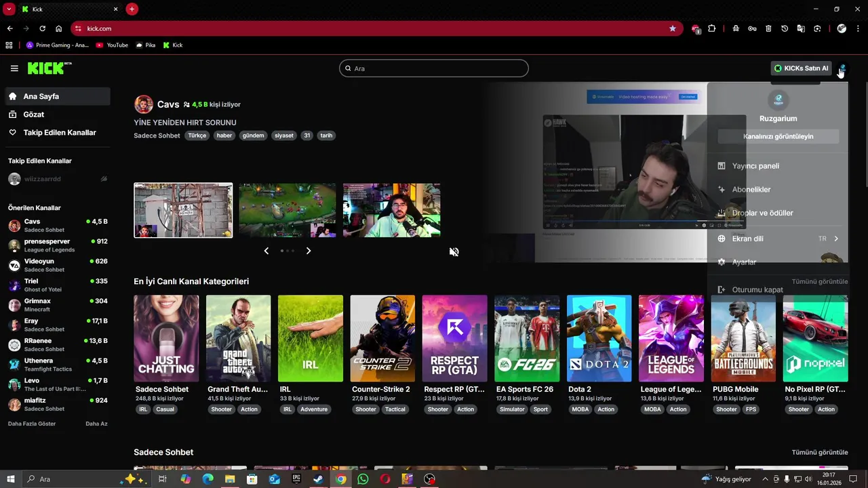Open taskbar volume control
The height and width of the screenshot is (488, 868).
tap(808, 479)
